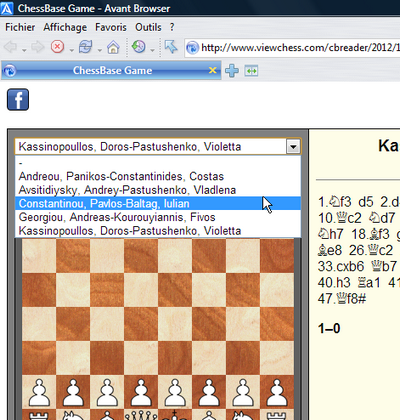Close the ChessBase Game tab with yellow X
This screenshot has height=420, width=400.
212,70
